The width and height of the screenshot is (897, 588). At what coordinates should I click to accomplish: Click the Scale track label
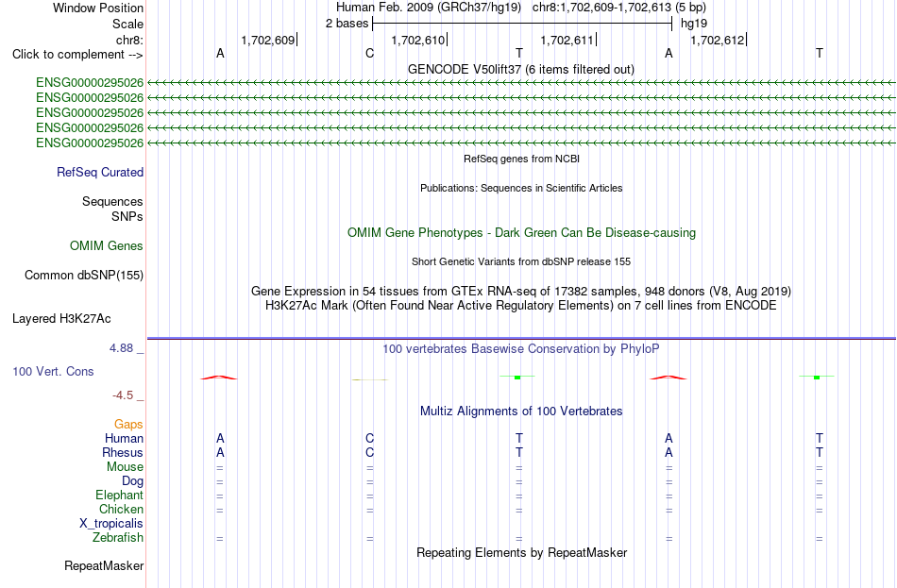point(127,24)
